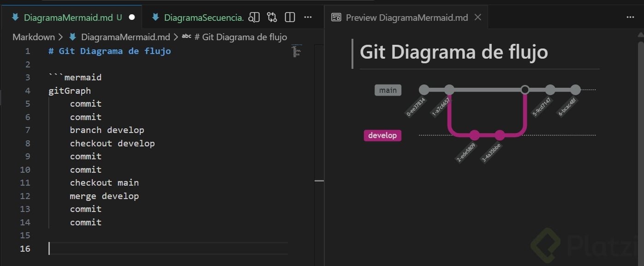Place cursor on line 12 merge develop
Viewport: 644px width, 266px height.
point(104,196)
